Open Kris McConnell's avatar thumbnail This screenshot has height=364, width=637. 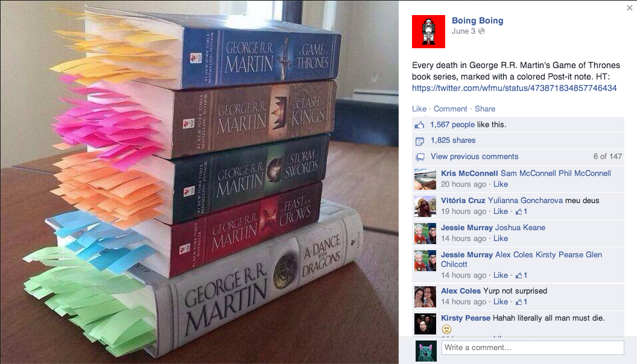coord(425,180)
